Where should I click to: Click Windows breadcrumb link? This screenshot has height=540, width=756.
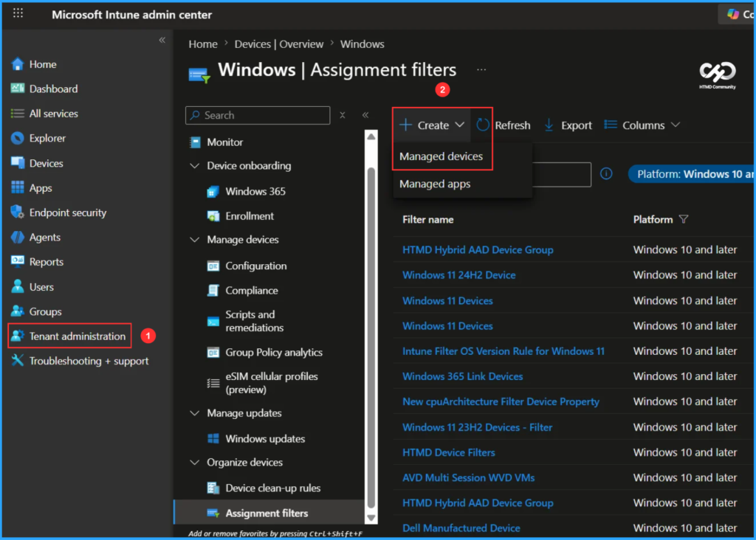tap(362, 44)
